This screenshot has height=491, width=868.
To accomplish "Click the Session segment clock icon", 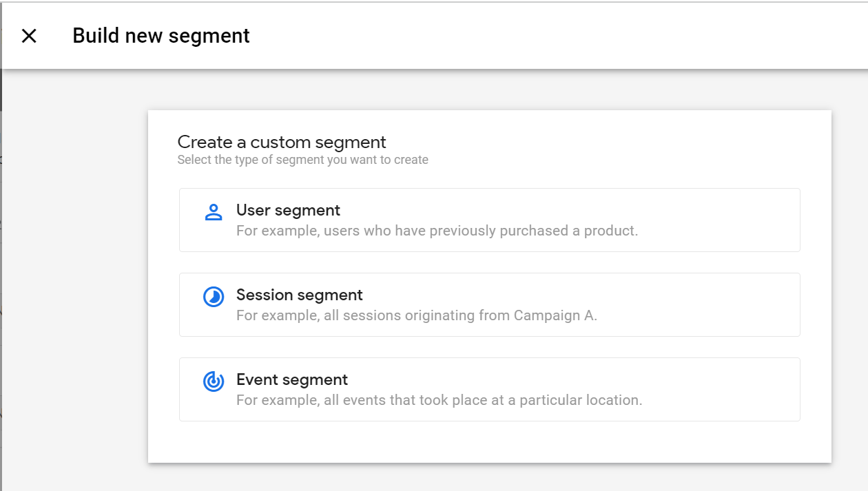I will pos(214,297).
